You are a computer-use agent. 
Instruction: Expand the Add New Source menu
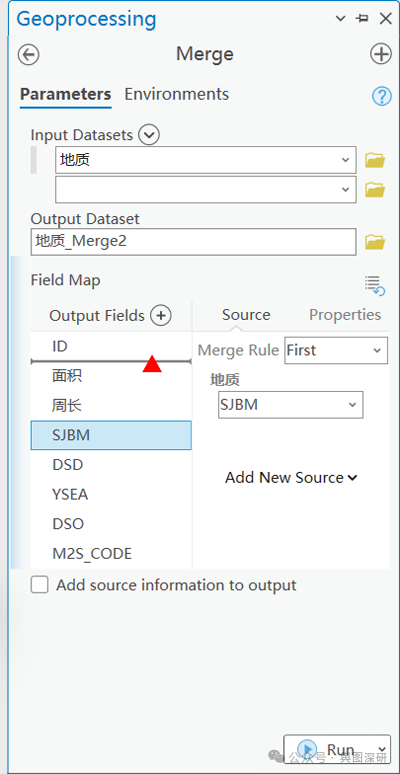click(291, 478)
